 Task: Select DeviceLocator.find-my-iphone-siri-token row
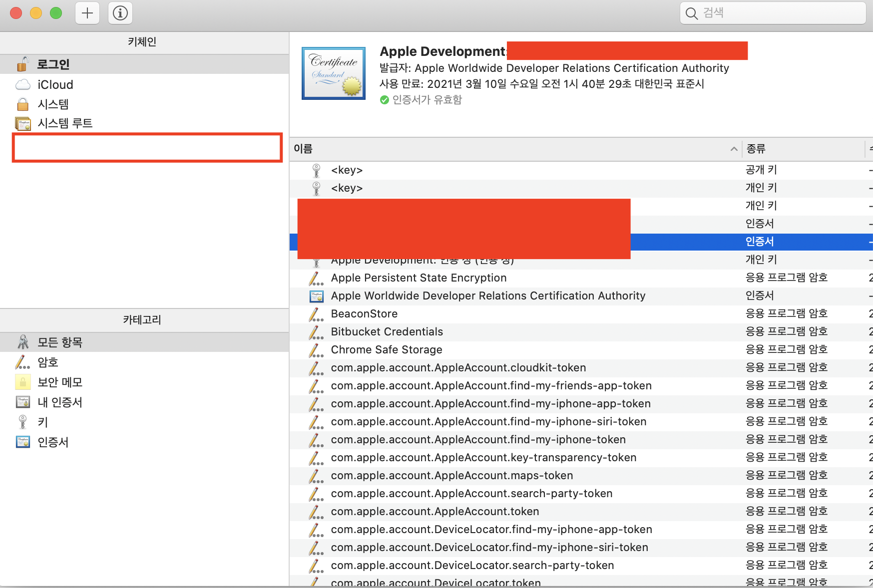[x=581, y=548]
